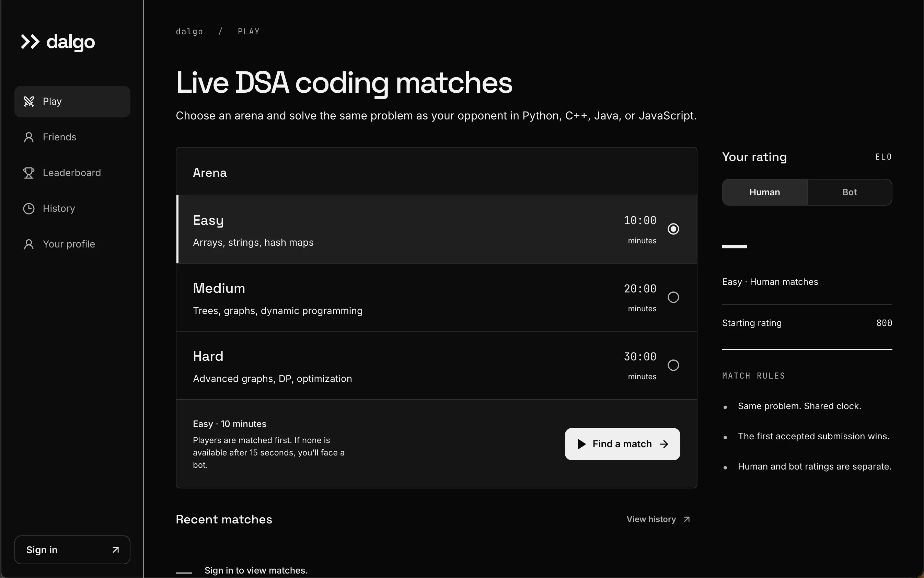This screenshot has height=578, width=924.
Task: Click the 30:00 timer for Hard
Action: coord(640,356)
